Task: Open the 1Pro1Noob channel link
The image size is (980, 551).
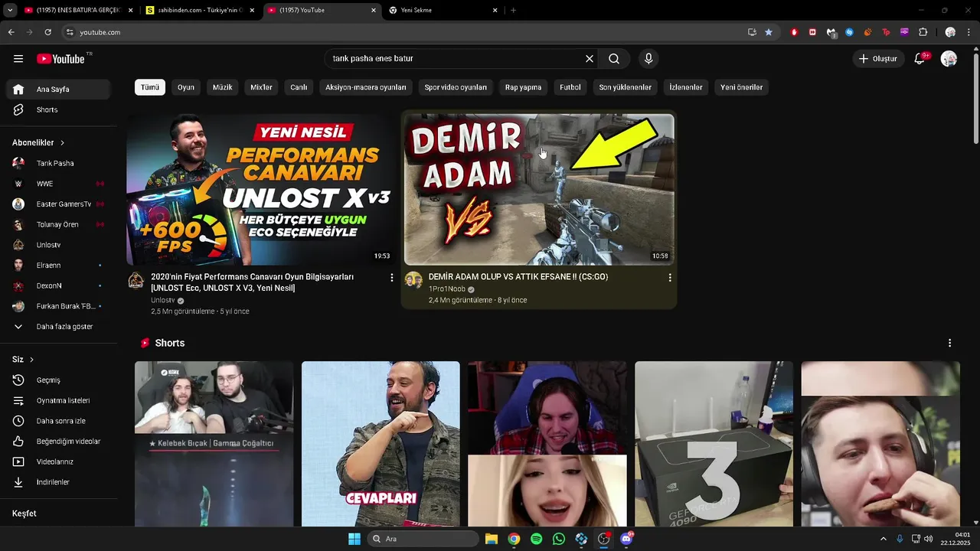Action: [447, 289]
